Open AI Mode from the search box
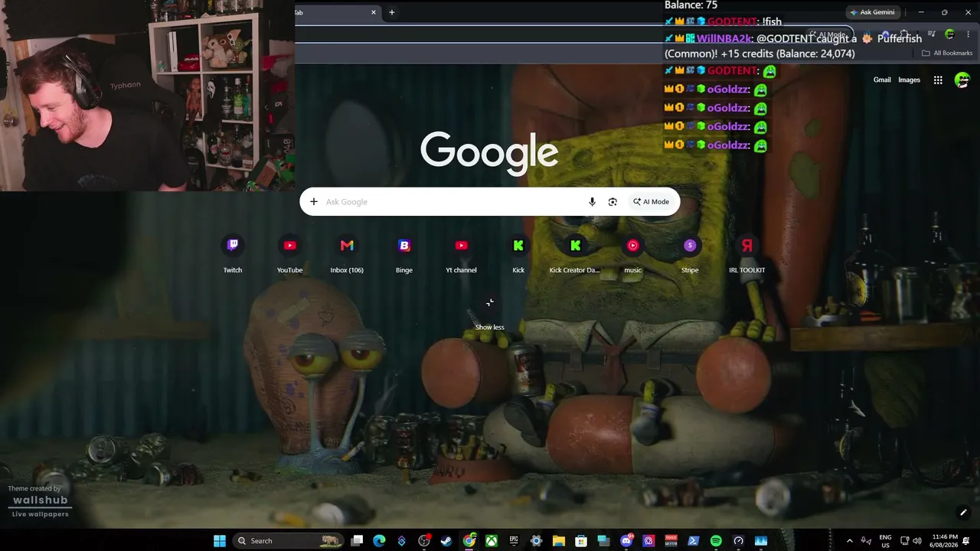This screenshot has width=980, height=551. (651, 202)
